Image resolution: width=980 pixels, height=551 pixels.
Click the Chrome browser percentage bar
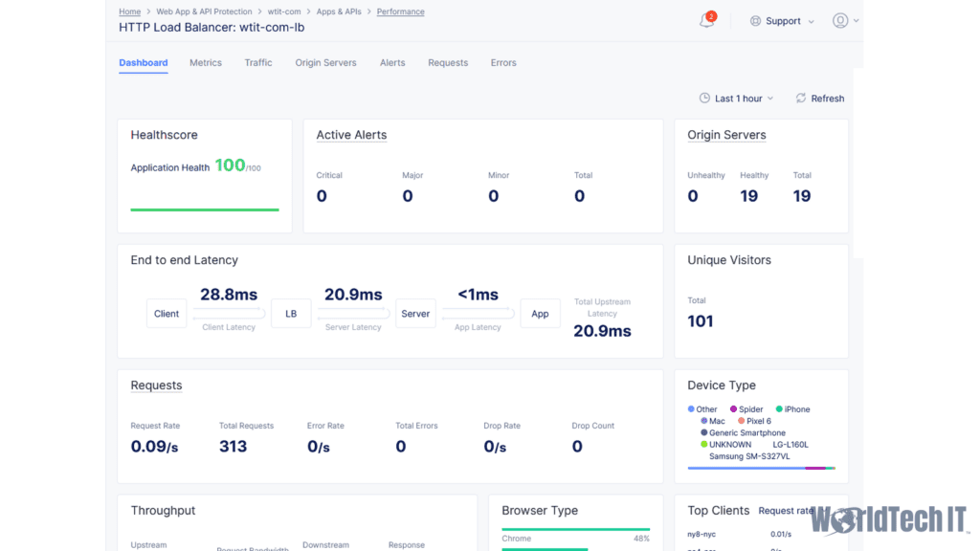pyautogui.click(x=575, y=529)
